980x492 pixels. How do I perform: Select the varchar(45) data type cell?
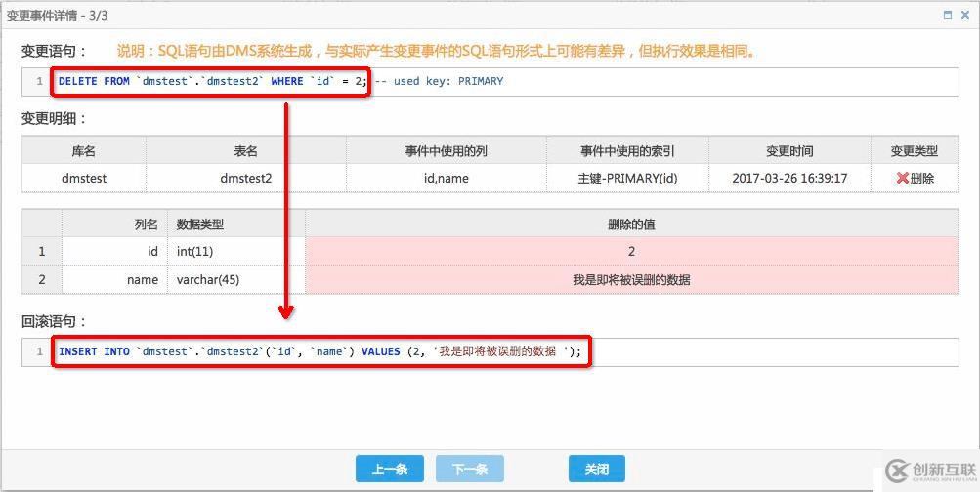tap(236, 279)
